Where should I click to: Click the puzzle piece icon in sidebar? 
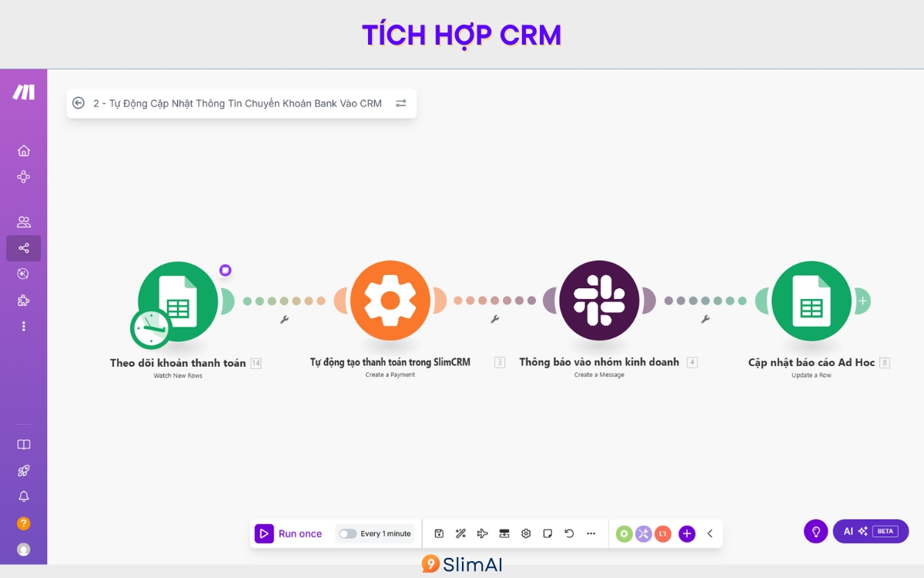pos(24,301)
